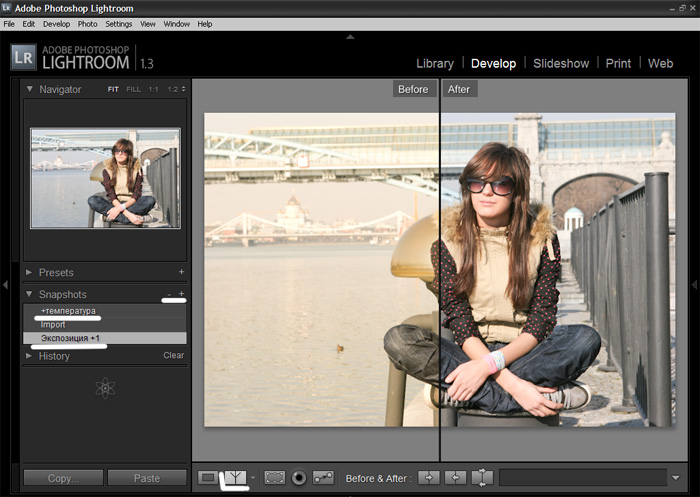Select the Import snapshot
This screenshot has width=700, height=497.
point(54,325)
